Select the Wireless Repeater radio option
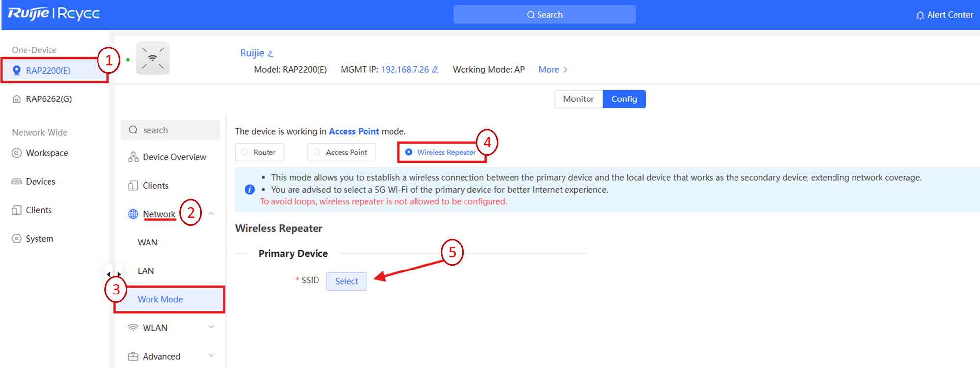Screen dimensions: 980x368 click(x=409, y=152)
